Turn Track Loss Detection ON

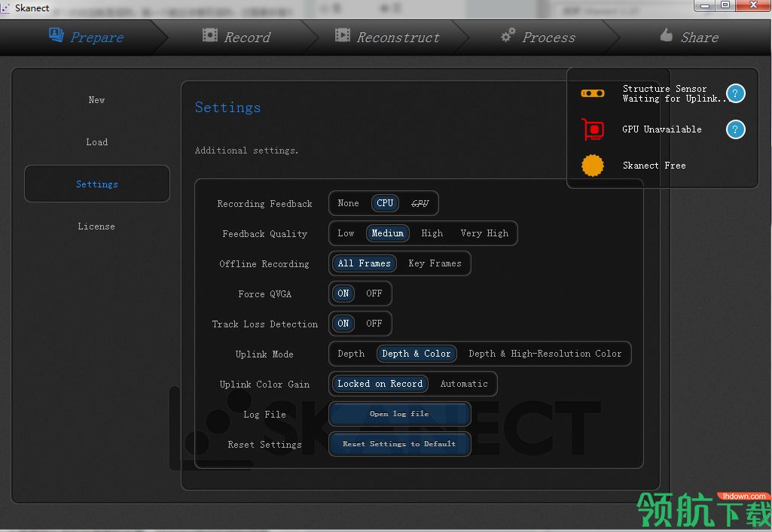[343, 324]
